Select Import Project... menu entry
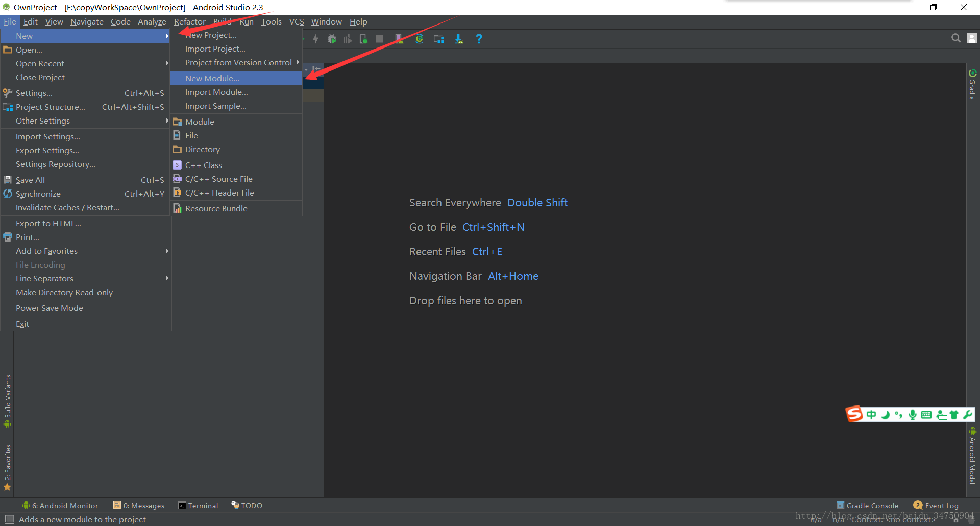This screenshot has width=980, height=526. 236,49
